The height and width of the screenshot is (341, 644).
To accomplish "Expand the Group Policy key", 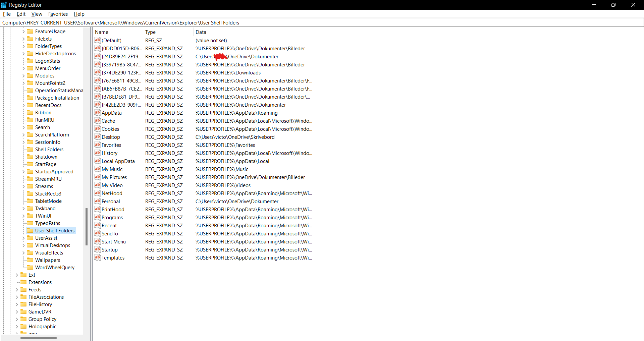I will coord(16,319).
